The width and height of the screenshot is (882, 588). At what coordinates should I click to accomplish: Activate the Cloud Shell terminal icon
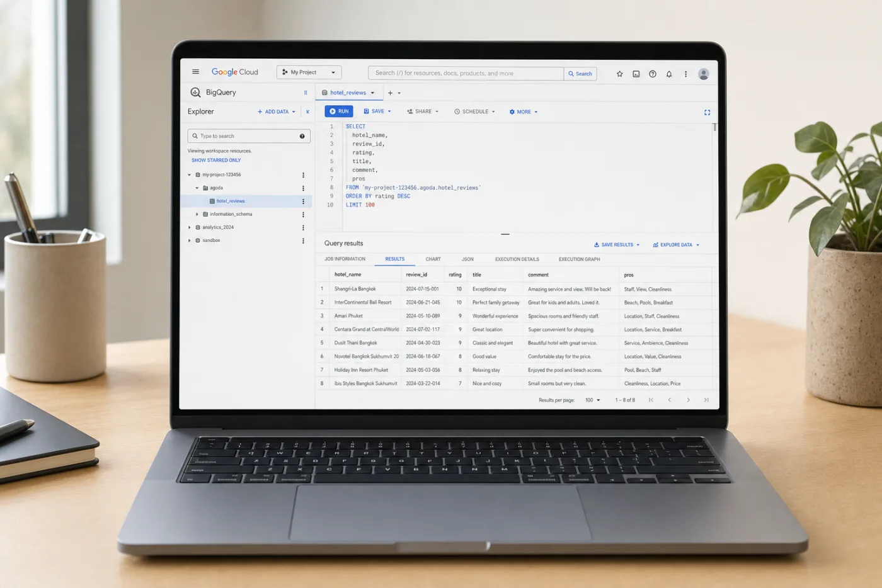point(636,74)
